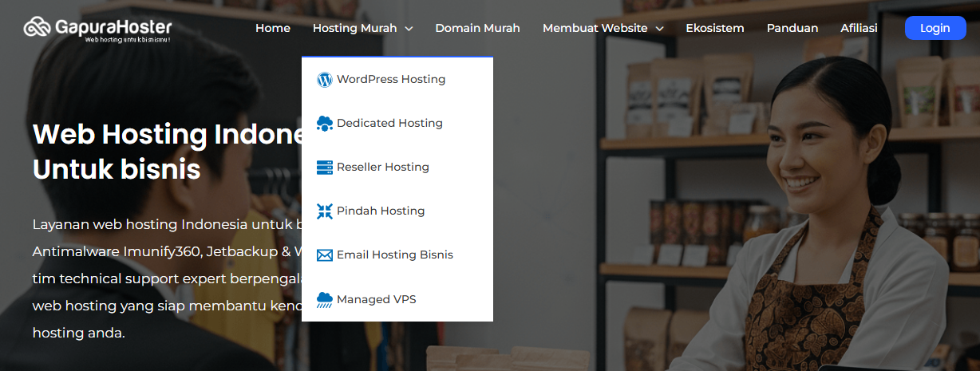Viewport: 980px width, 371px height.
Task: Open the Membuat Website menu label
Action: point(595,28)
